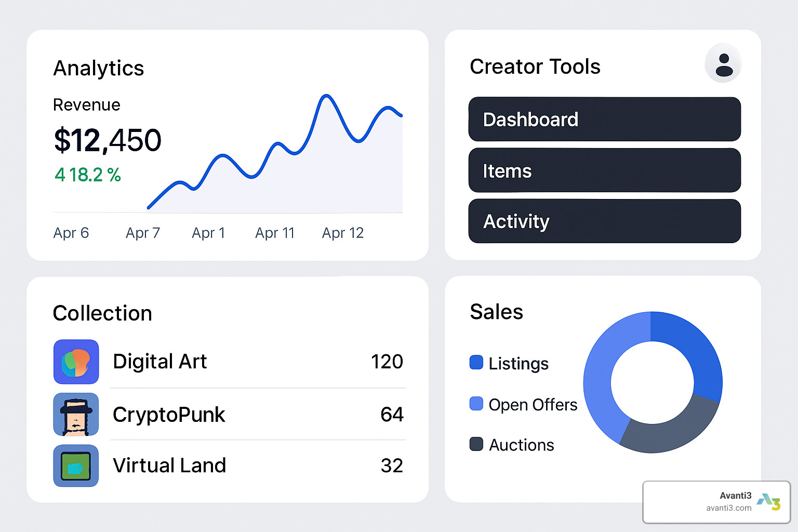Select the Virtual Land row label
The width and height of the screenshot is (798, 532).
(x=169, y=465)
